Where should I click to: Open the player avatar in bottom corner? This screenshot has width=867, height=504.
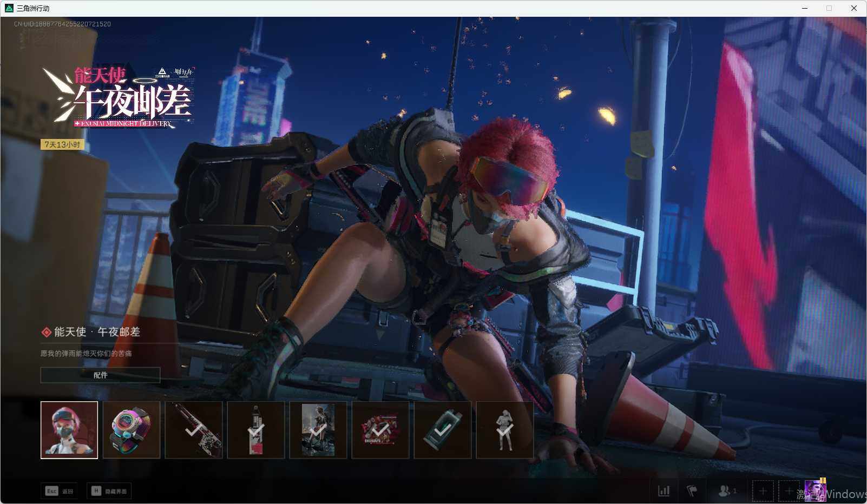click(x=815, y=490)
